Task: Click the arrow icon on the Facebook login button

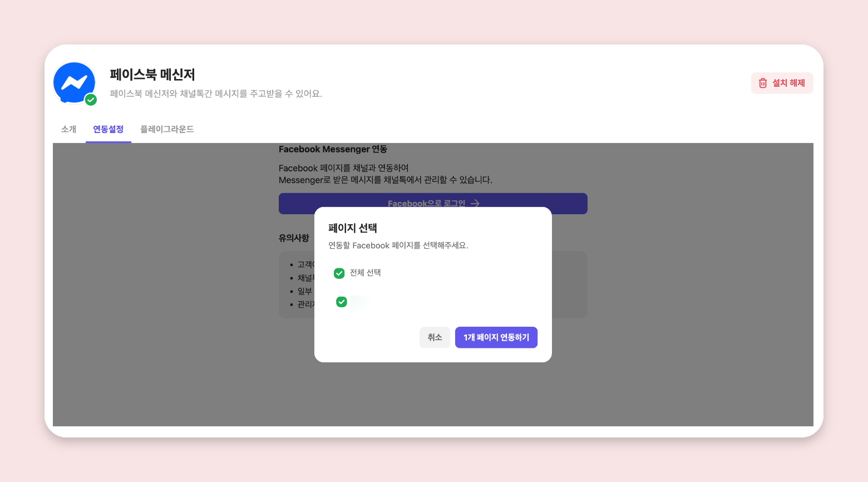Action: click(475, 204)
